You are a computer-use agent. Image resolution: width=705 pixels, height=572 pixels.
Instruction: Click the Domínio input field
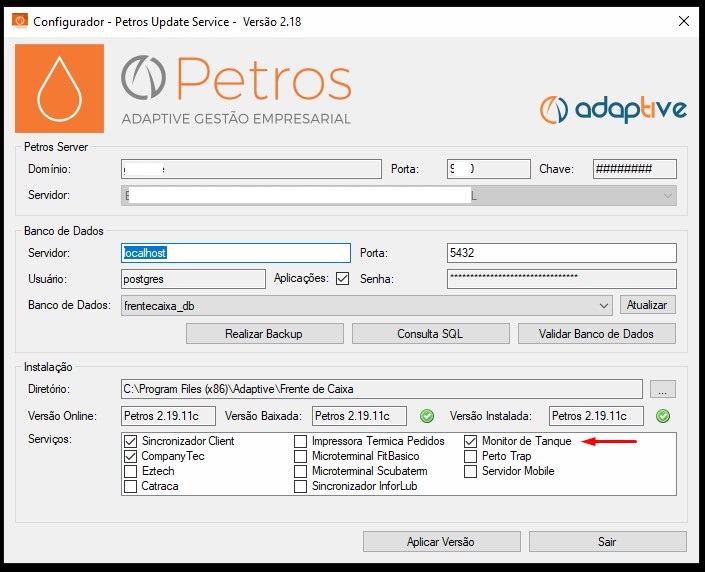pyautogui.click(x=251, y=169)
